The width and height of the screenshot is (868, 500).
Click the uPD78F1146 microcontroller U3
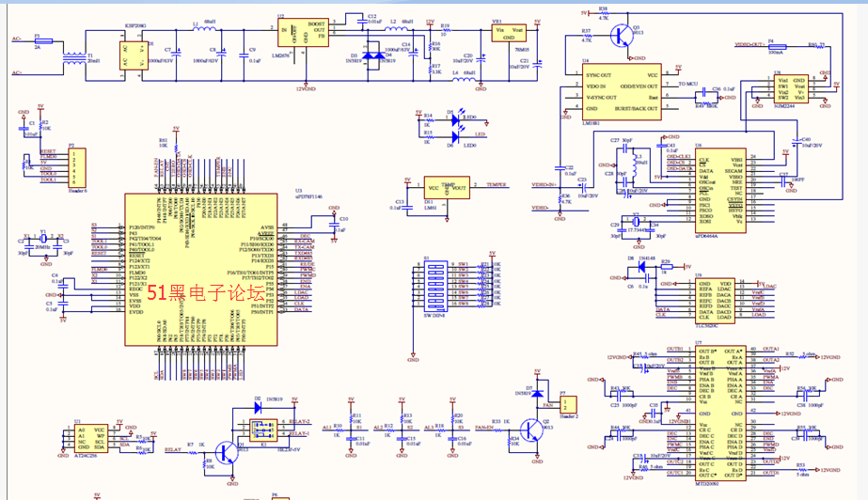click(x=201, y=270)
